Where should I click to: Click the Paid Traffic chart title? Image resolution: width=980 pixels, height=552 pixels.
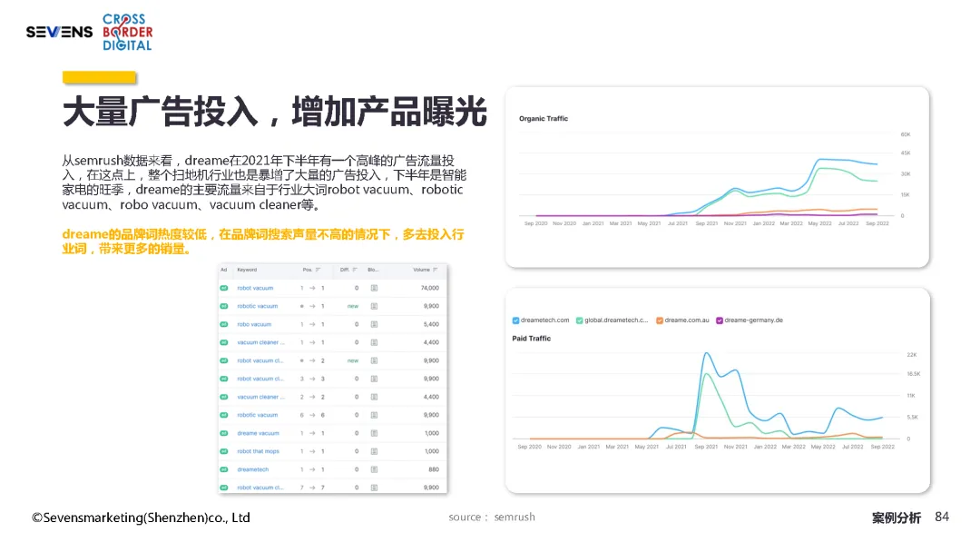point(531,339)
